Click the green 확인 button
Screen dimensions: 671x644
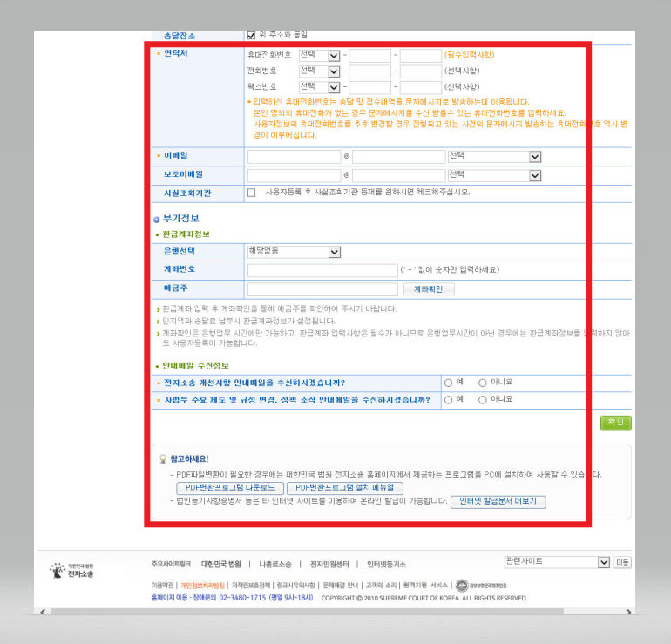click(615, 423)
